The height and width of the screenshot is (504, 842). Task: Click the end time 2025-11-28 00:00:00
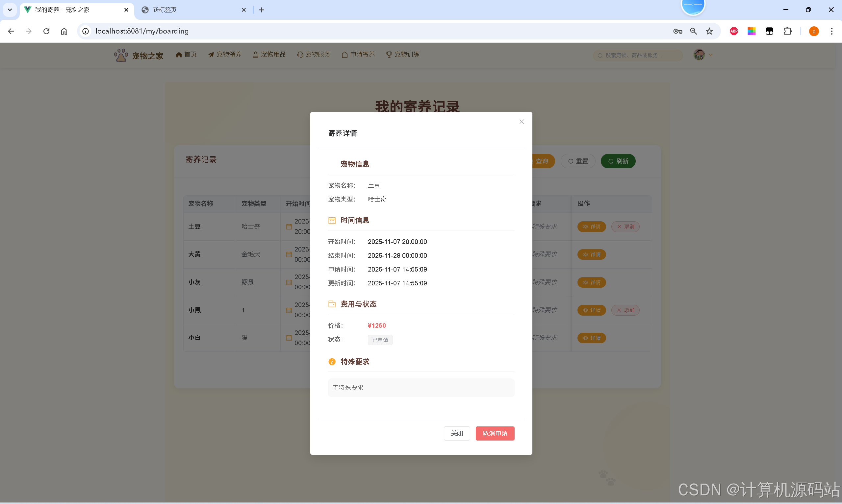[397, 255]
